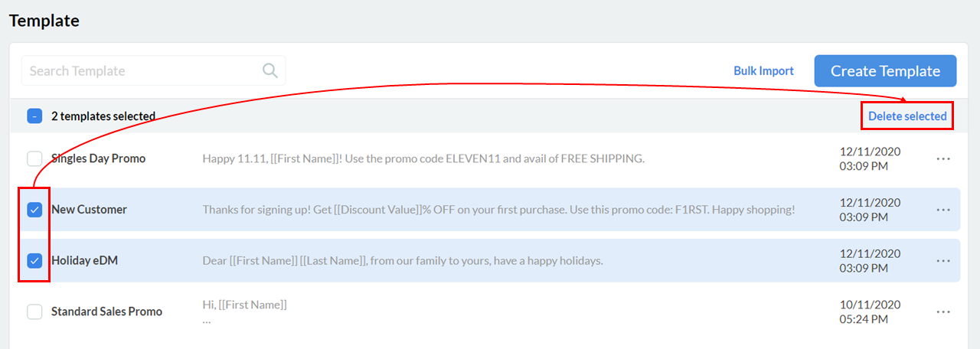Screen dimensions: 980x349
Task: Open more options for Singles Day Promo
Action: [x=943, y=158]
